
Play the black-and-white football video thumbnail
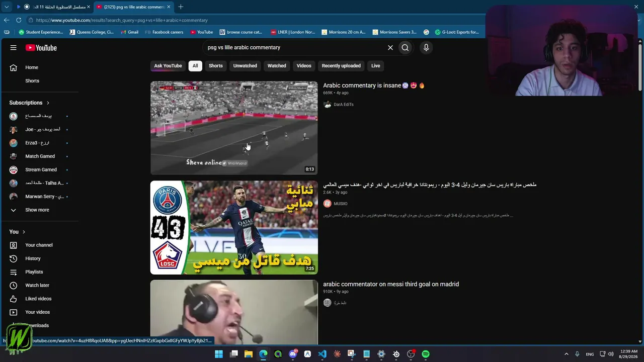[x=234, y=128]
